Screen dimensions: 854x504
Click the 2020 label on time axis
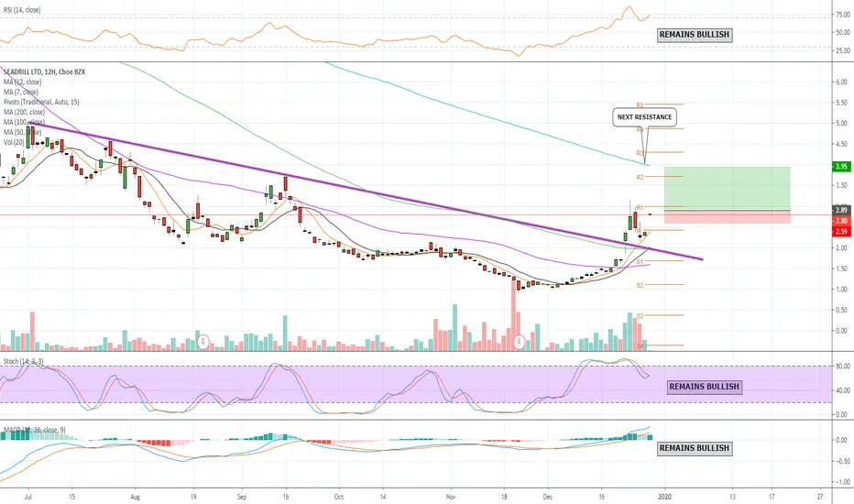point(664,497)
